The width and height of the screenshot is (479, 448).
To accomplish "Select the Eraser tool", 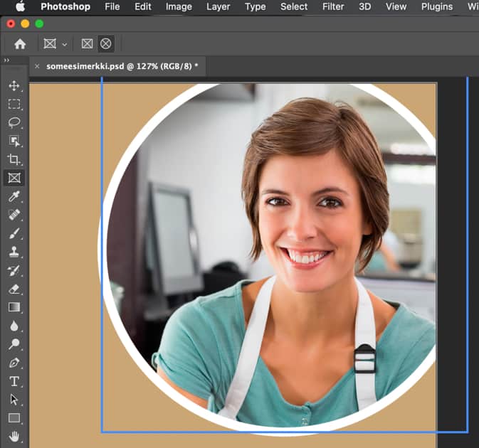I will point(14,289).
